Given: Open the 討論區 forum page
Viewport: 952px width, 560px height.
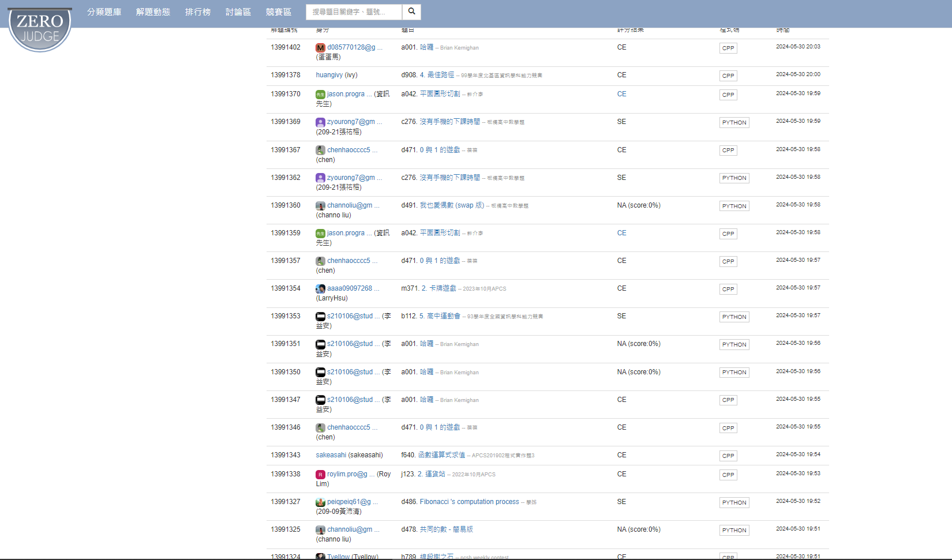Looking at the screenshot, I should (x=238, y=12).
